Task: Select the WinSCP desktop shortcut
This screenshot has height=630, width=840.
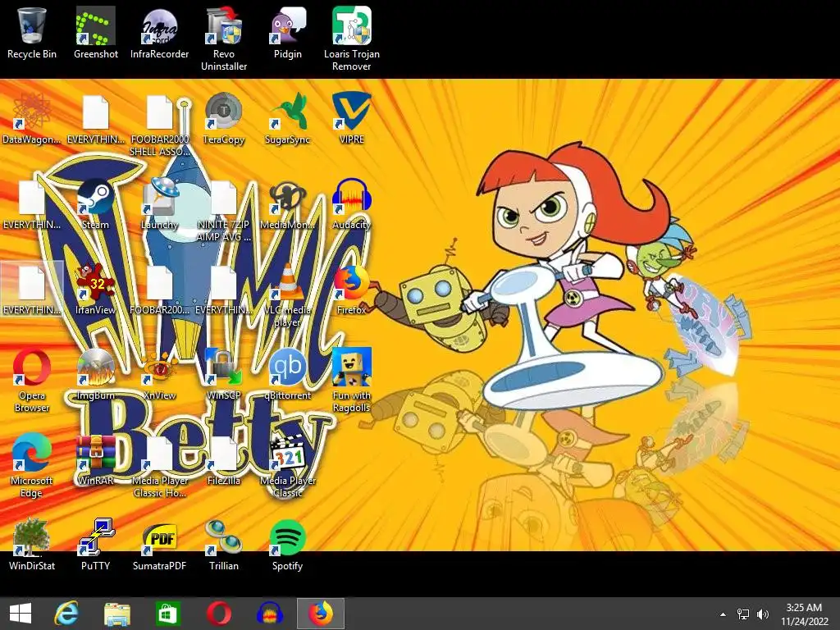Action: 224,374
